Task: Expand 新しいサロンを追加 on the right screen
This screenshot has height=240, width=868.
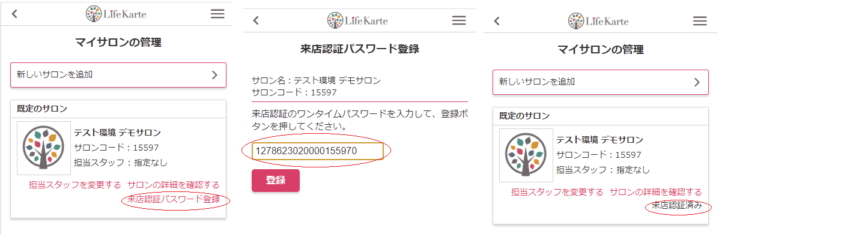Action: coord(601,82)
